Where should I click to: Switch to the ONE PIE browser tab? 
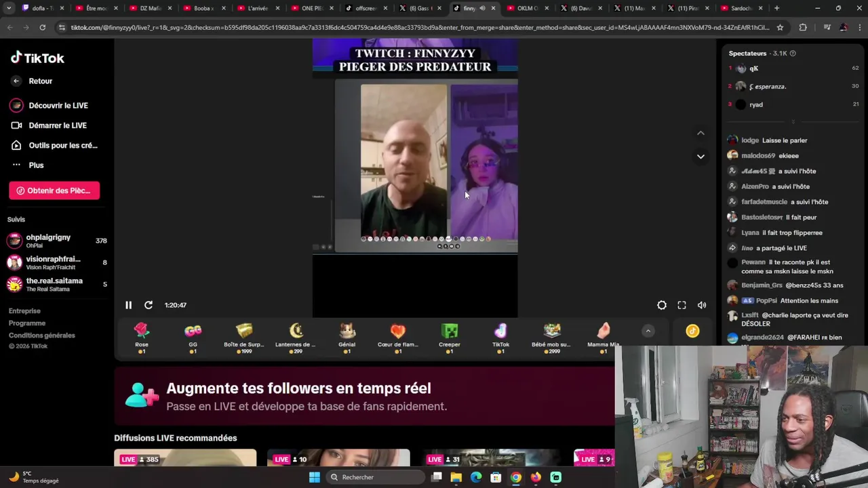tap(311, 8)
